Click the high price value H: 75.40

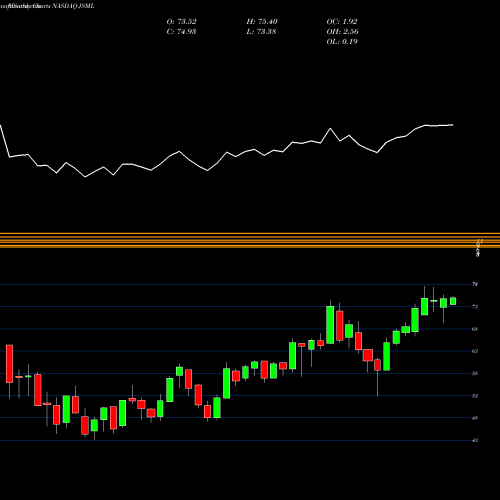(262, 22)
